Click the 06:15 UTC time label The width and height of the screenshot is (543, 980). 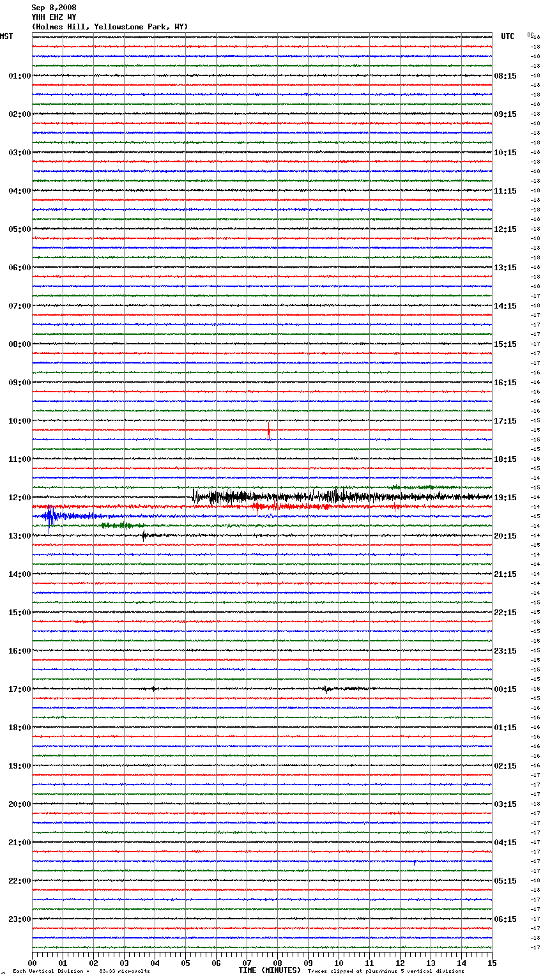coord(505,919)
